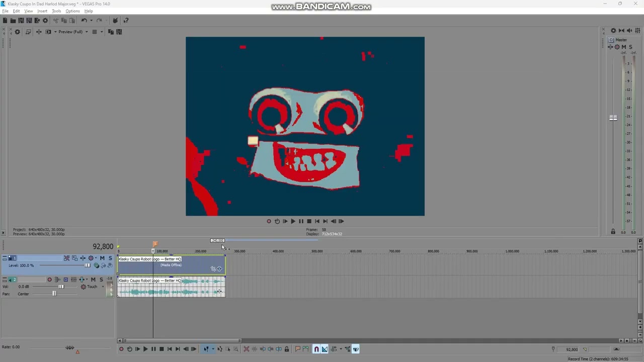The width and height of the screenshot is (644, 362).
Task: Mute video track 1
Action: pos(102,258)
